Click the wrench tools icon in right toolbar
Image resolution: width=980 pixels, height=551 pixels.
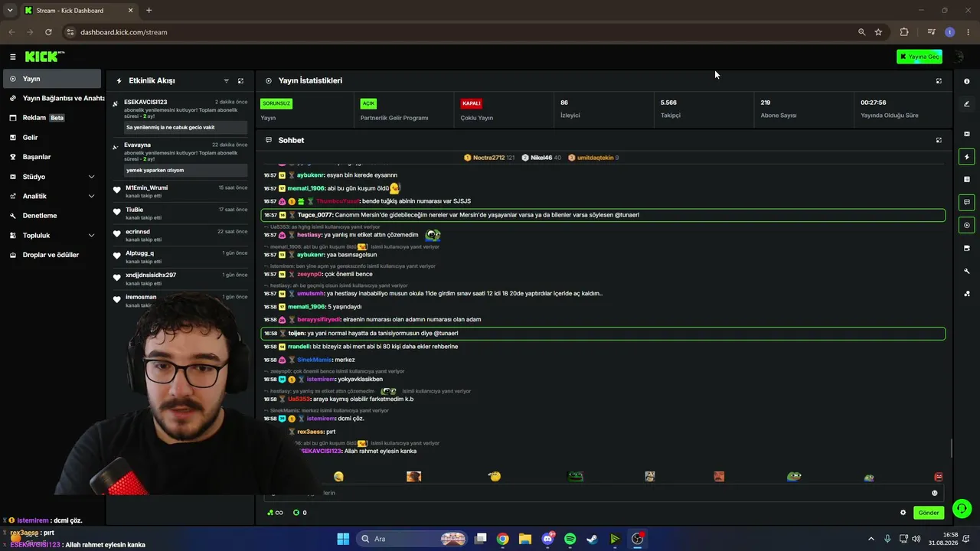click(967, 271)
